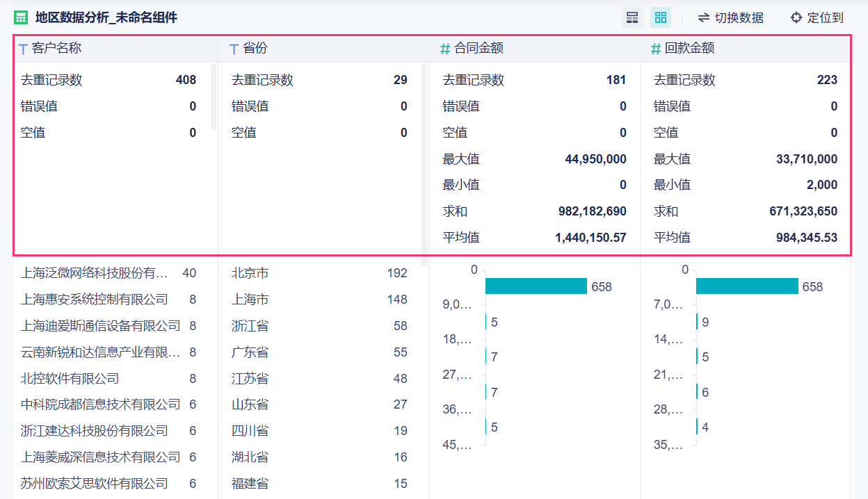Select 上海泛微网络科技 customer row
This screenshot has width=868, height=499.
pyautogui.click(x=95, y=274)
